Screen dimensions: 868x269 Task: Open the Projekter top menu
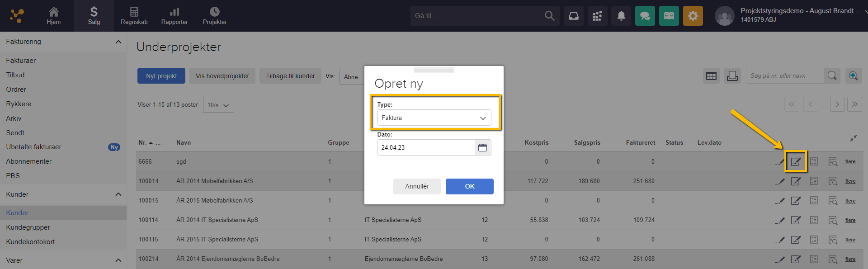pos(215,16)
